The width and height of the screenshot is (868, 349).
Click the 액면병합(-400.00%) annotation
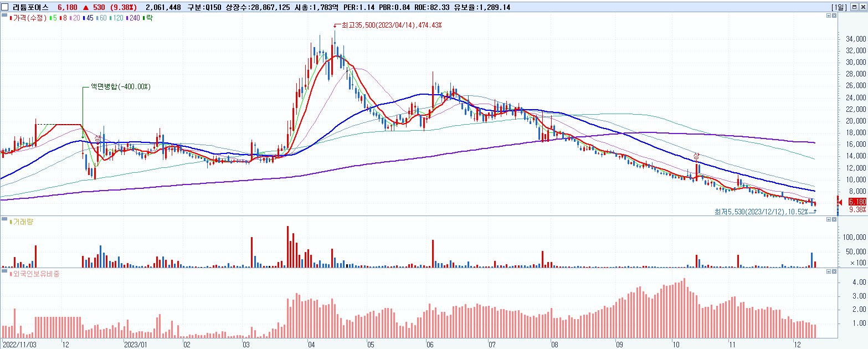[x=120, y=87]
